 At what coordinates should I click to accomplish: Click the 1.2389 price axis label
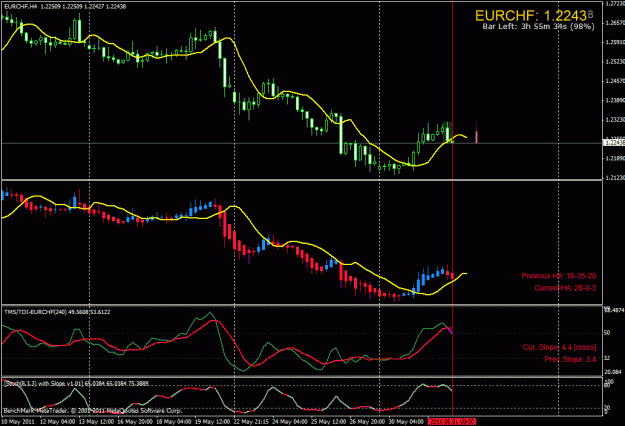(x=614, y=100)
